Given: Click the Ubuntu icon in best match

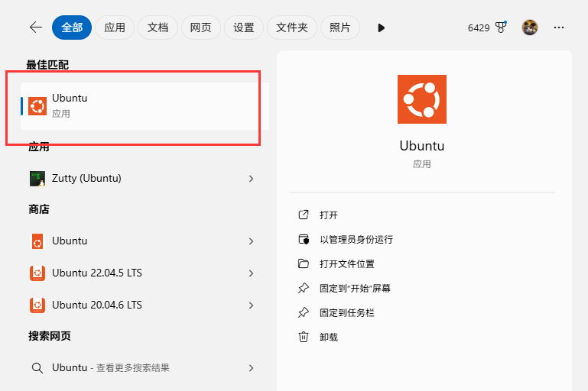Looking at the screenshot, I should pyautogui.click(x=37, y=106).
